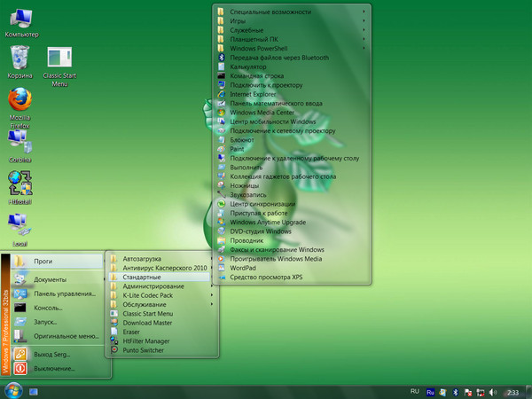Click the Punto Switcher Ru tray icon
This screenshot has width=532, height=399.
click(x=430, y=392)
